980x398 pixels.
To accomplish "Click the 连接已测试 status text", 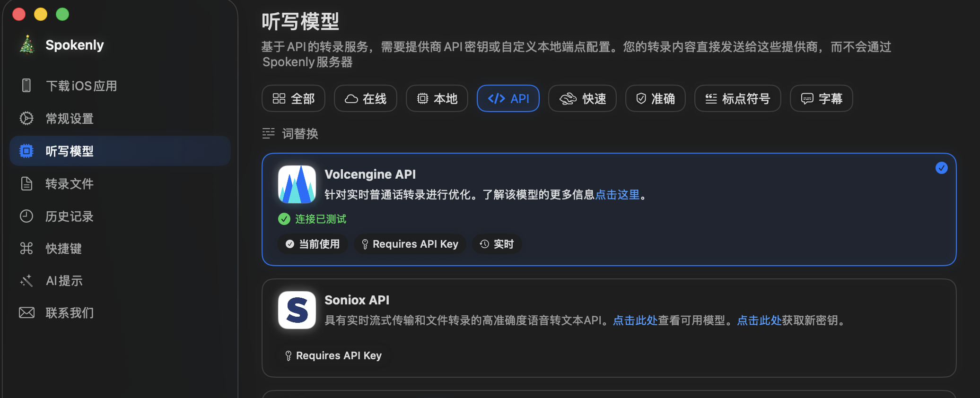I will 321,219.
